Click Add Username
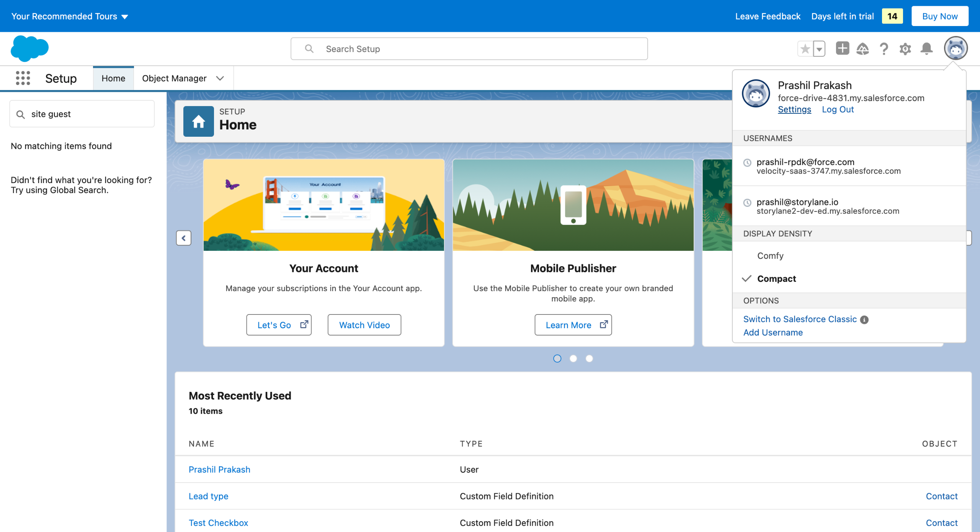This screenshot has height=532, width=980. (773, 332)
